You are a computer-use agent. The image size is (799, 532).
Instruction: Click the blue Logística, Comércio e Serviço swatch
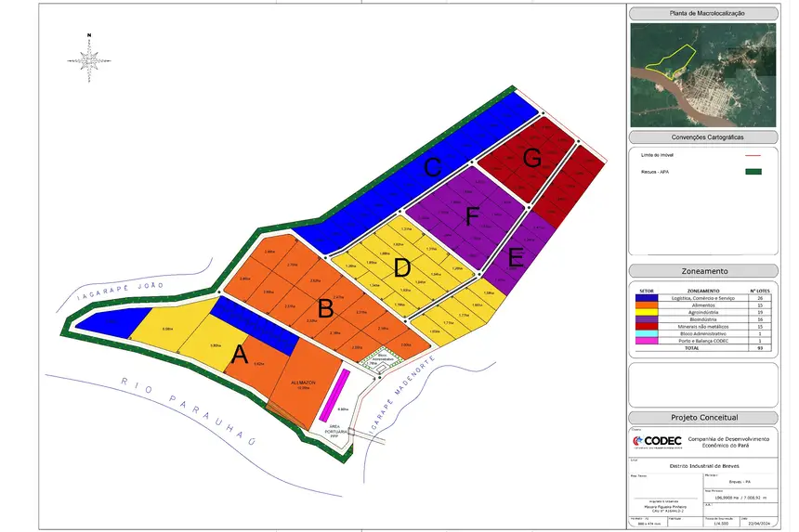[647, 298]
